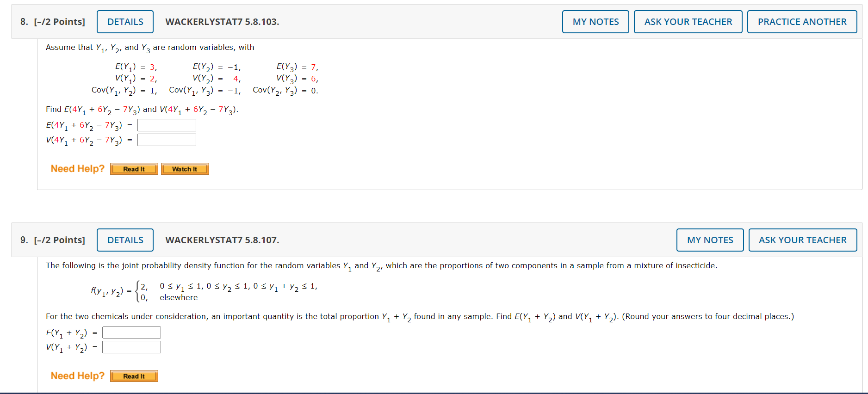Click the Need Help? text for question 8
The image size is (868, 394).
coord(77,168)
